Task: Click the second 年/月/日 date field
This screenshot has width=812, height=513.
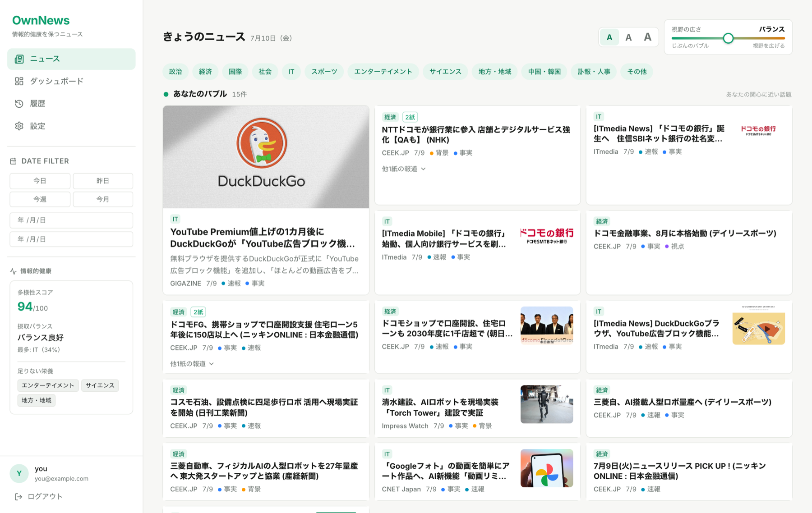Action: click(x=71, y=239)
